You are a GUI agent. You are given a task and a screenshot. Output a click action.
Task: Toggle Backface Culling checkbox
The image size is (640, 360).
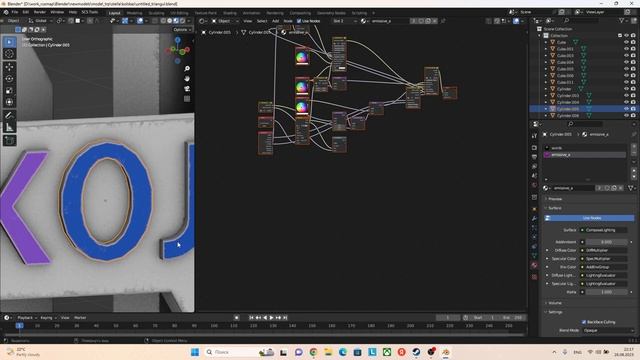coord(584,322)
